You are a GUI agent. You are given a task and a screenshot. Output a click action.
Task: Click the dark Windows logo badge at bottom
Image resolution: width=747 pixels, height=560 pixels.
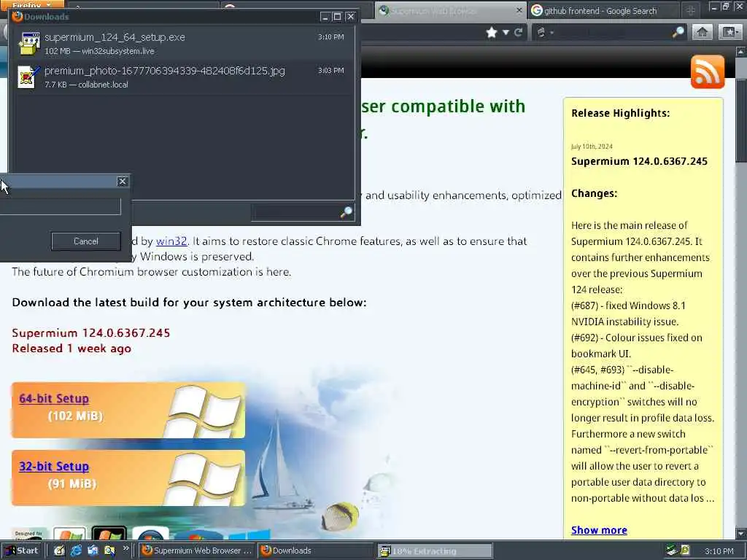(109, 533)
